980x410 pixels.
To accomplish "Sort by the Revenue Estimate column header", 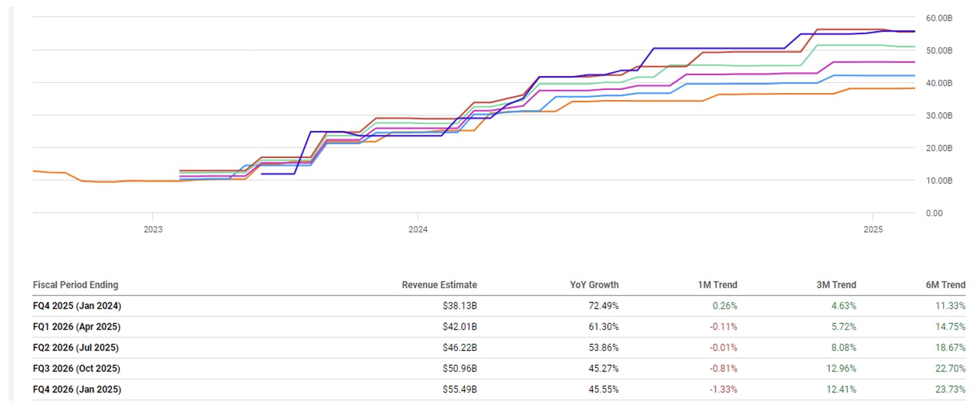I will pyautogui.click(x=439, y=285).
